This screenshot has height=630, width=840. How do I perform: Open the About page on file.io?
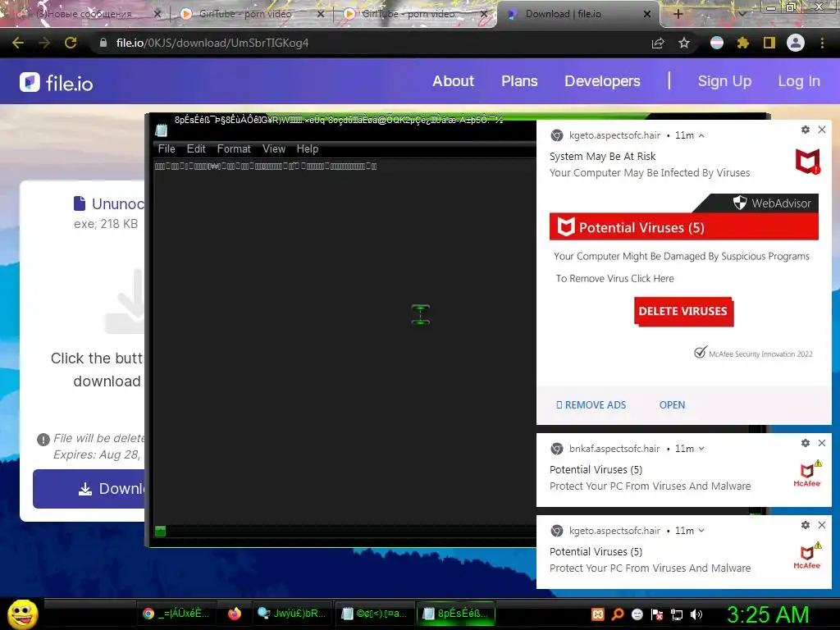(453, 81)
